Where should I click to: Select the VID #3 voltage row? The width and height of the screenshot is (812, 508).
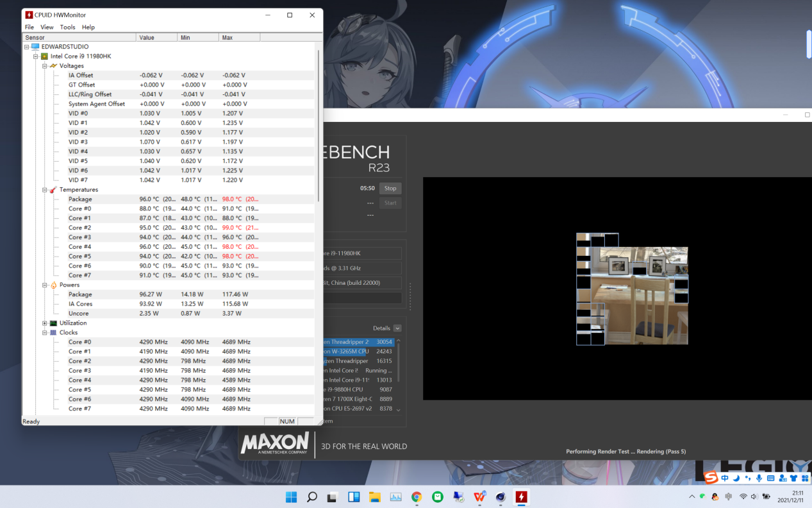pos(191,142)
